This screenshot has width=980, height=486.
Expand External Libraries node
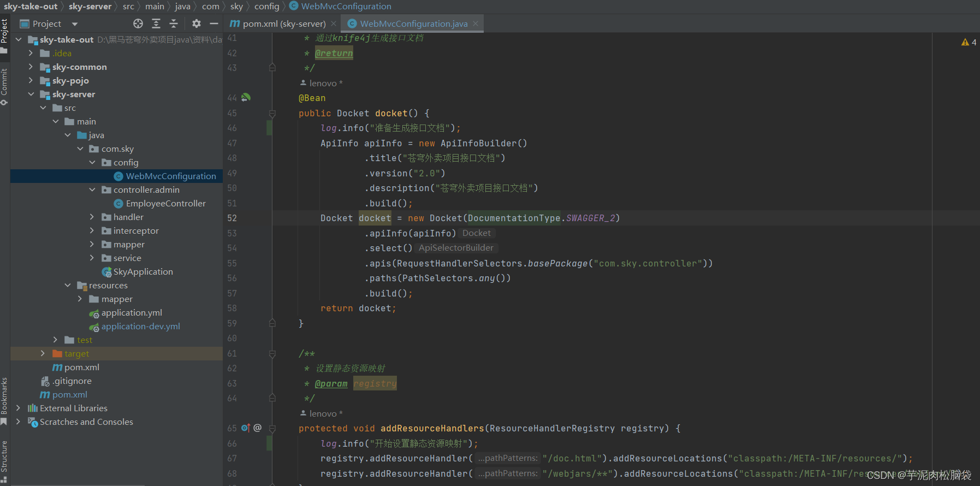19,408
